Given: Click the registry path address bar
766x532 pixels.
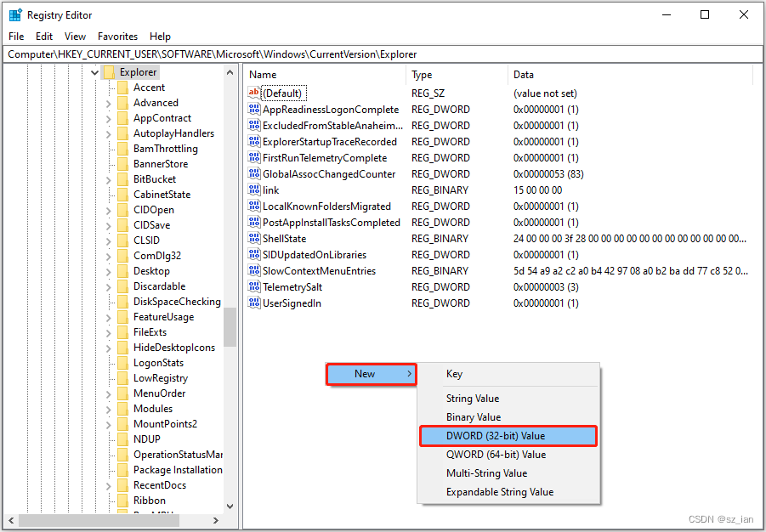Looking at the screenshot, I should [383, 54].
